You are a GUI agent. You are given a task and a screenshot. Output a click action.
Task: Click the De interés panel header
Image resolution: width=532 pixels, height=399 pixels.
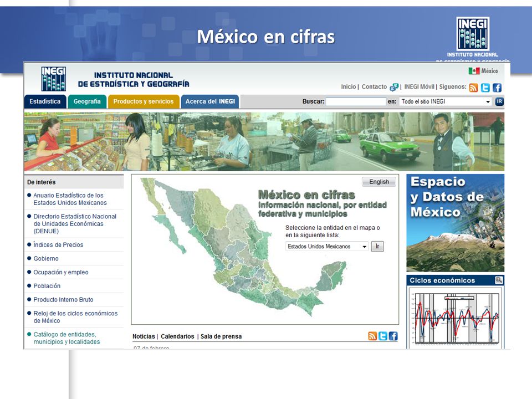(74, 182)
